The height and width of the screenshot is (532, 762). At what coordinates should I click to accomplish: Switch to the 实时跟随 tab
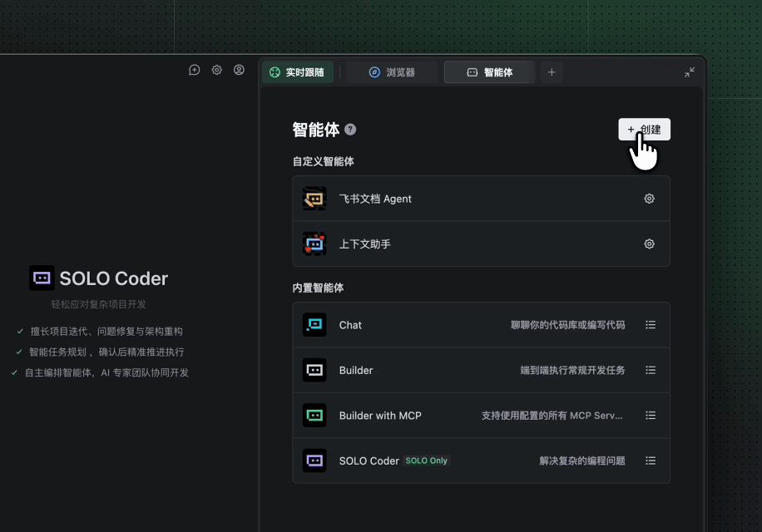pyautogui.click(x=298, y=72)
